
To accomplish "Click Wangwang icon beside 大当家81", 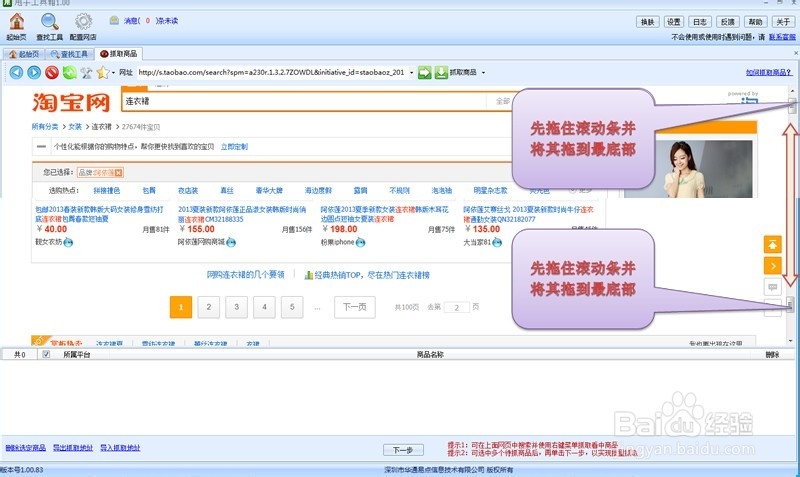I will (x=497, y=242).
